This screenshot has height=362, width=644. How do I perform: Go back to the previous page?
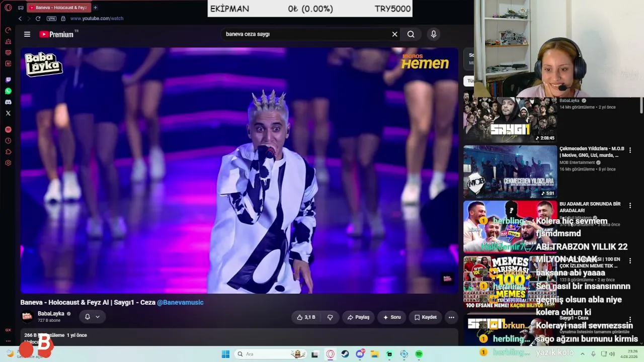pos(20,19)
